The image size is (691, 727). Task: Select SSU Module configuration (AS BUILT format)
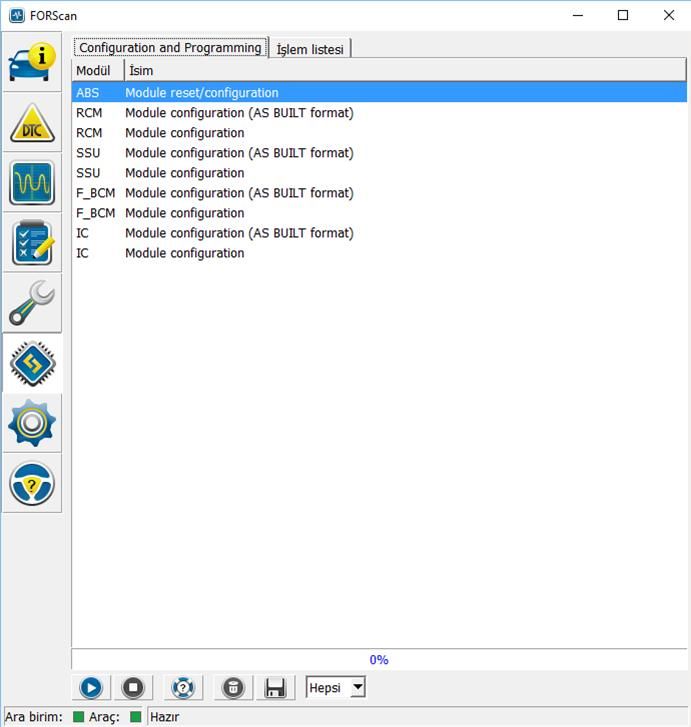379,153
